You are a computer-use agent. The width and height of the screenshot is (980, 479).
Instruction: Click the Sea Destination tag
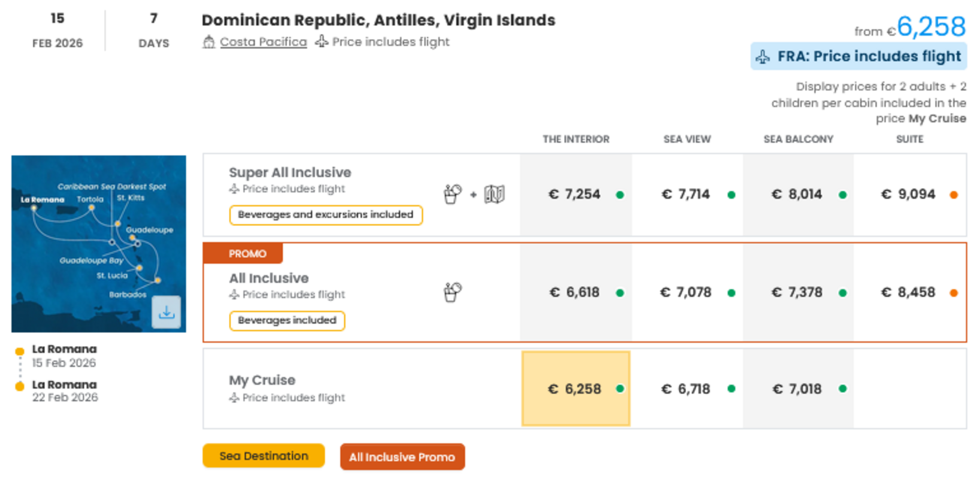[264, 456]
